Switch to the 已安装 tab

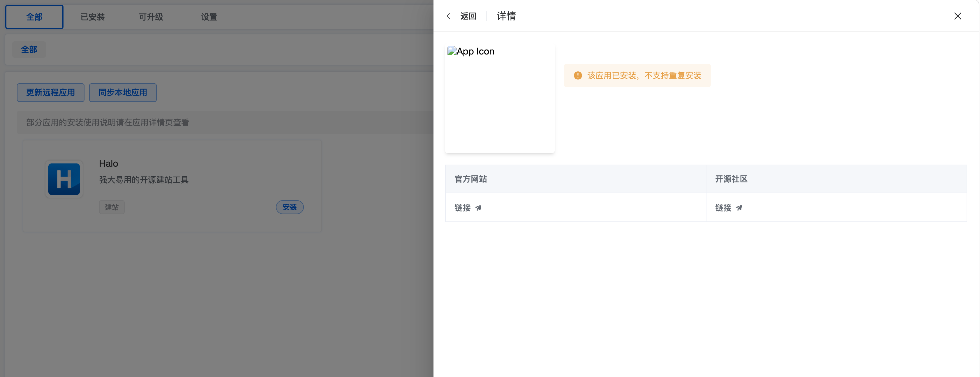click(92, 17)
